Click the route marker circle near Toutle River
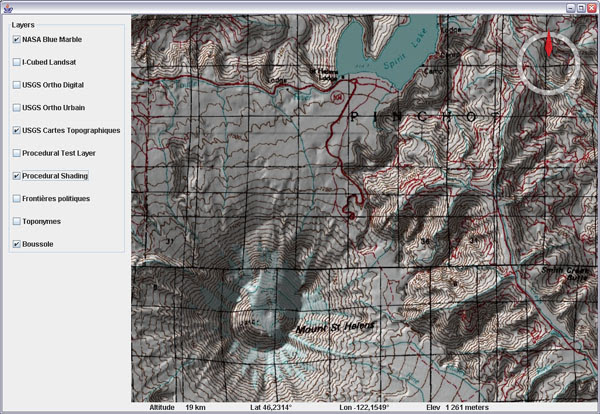The width and height of the screenshot is (600, 414). pyautogui.click(x=337, y=96)
